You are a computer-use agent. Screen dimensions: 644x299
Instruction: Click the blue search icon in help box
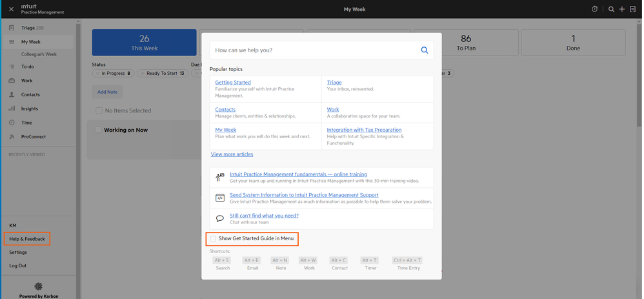pos(425,50)
